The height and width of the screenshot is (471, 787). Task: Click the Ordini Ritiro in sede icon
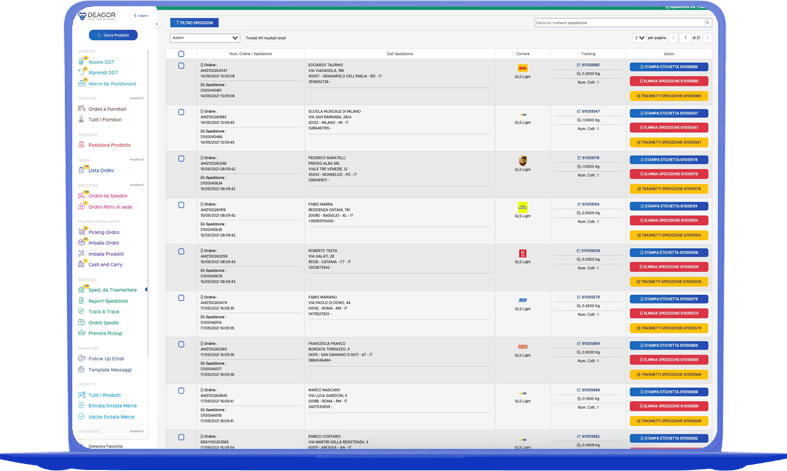click(x=81, y=206)
